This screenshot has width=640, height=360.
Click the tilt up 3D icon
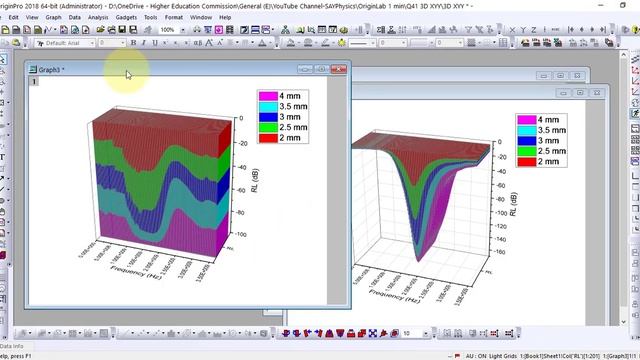pos(329,333)
